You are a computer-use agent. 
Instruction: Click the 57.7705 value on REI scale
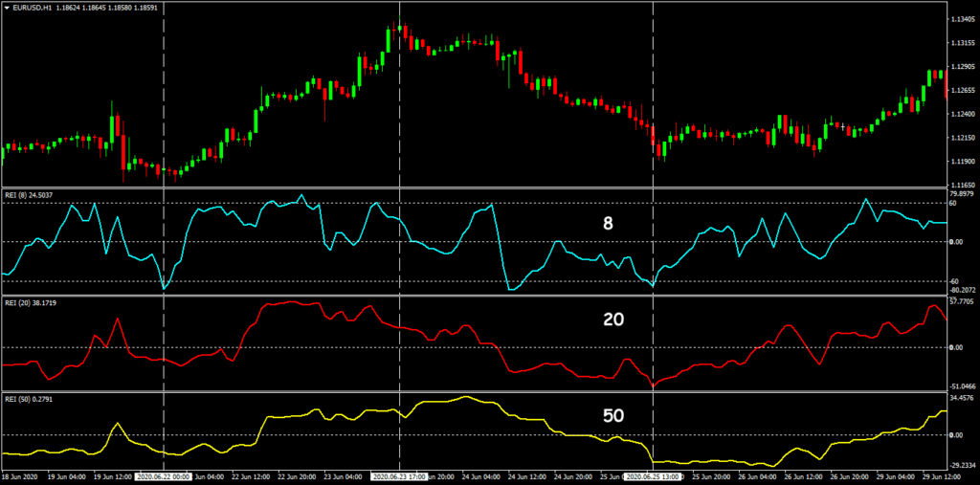pos(962,300)
